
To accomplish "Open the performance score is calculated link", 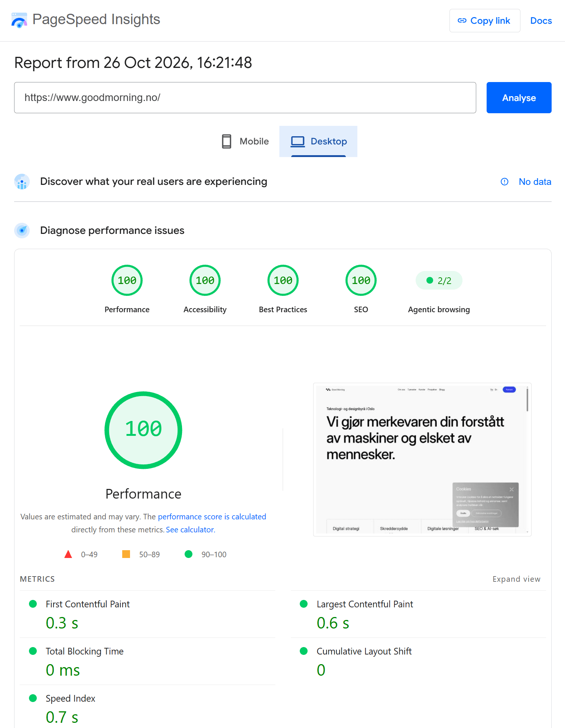I will coord(212,517).
